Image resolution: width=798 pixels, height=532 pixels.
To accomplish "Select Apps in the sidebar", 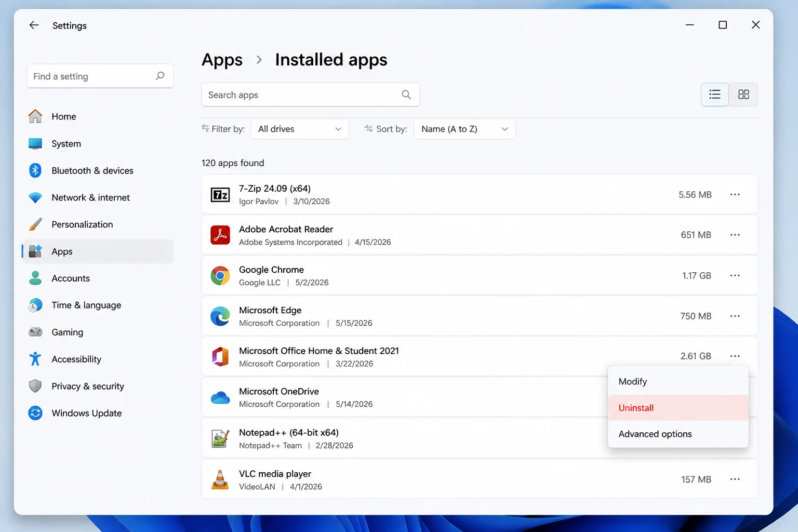I will 98,251.
